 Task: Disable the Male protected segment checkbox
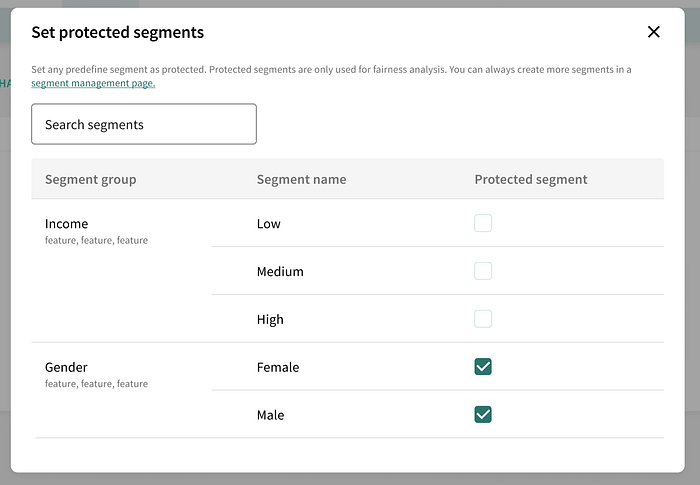click(x=483, y=414)
